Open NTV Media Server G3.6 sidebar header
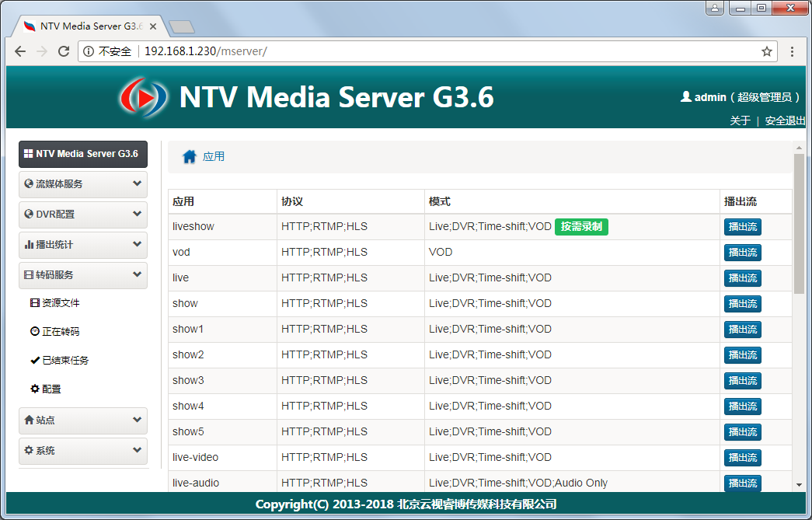812x520 pixels. [x=83, y=154]
